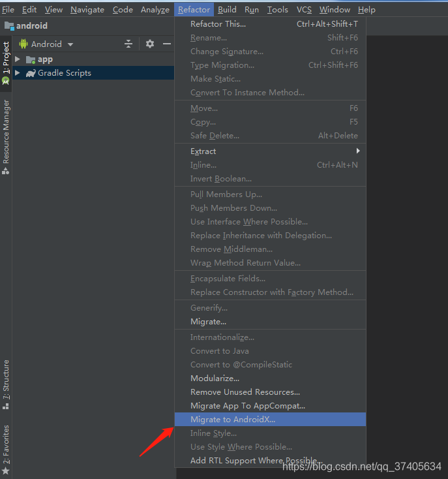Open the File menu

(8, 10)
